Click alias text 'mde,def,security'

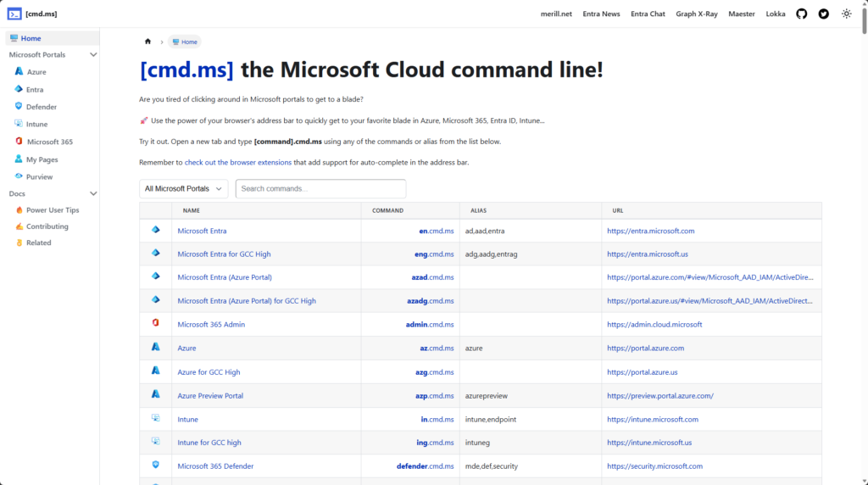coord(492,466)
